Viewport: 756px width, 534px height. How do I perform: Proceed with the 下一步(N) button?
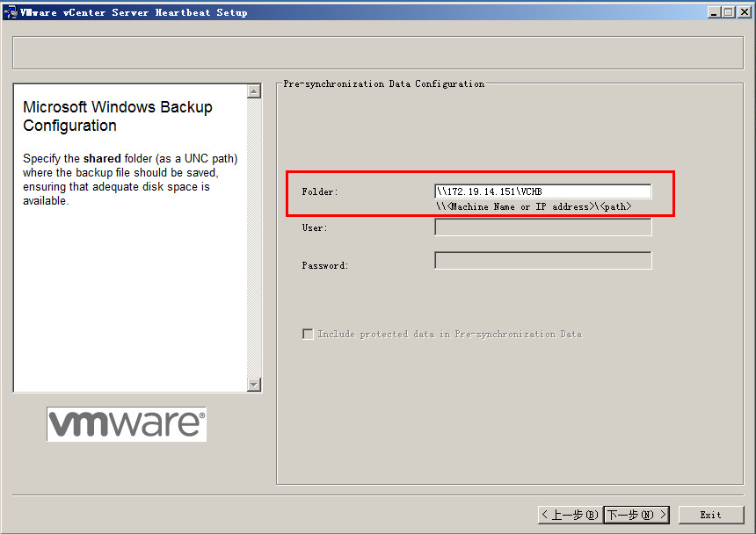tap(636, 515)
